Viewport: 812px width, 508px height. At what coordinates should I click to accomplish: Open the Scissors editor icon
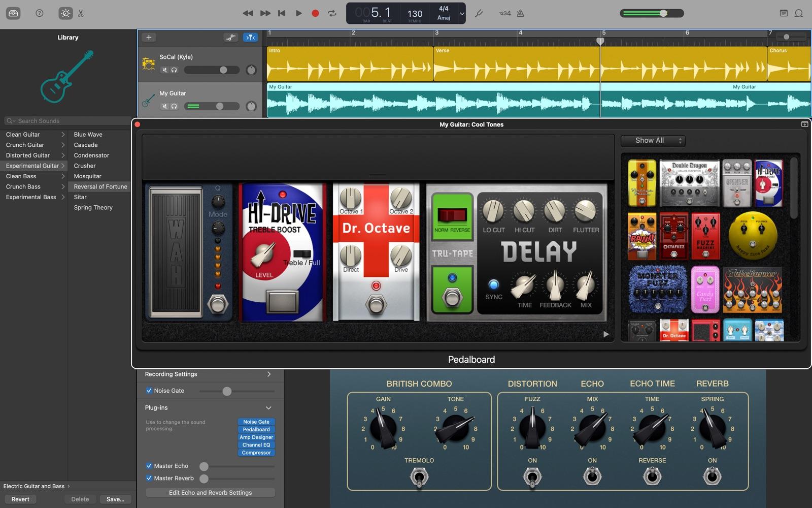click(x=81, y=14)
